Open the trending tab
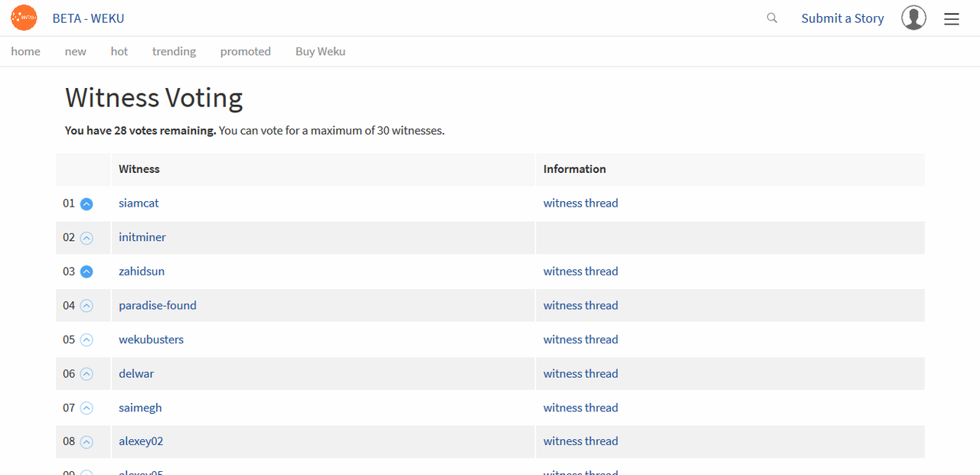 click(174, 51)
